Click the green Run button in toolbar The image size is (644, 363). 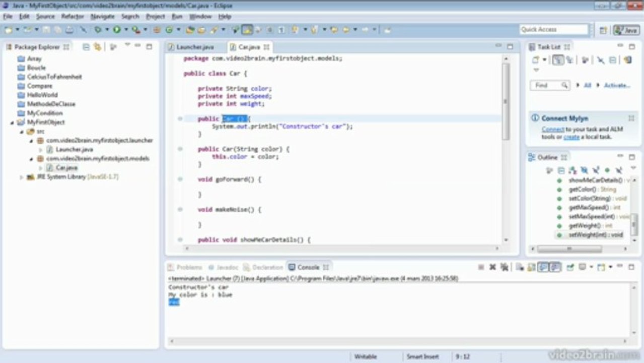tap(116, 30)
